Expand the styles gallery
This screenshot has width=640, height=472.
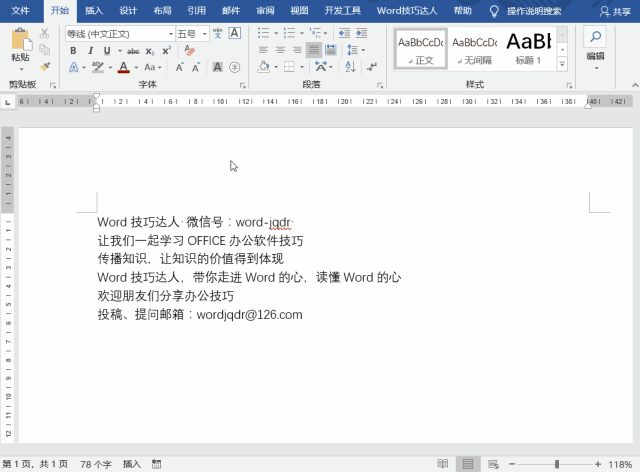click(x=562, y=64)
